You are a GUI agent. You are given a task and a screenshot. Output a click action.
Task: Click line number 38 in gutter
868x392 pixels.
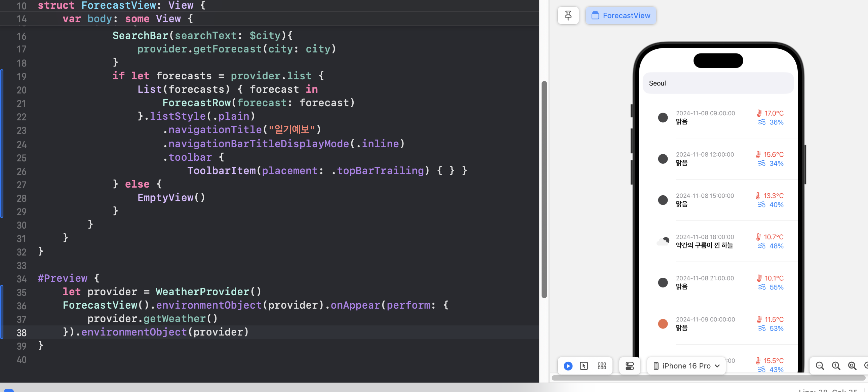click(x=22, y=333)
